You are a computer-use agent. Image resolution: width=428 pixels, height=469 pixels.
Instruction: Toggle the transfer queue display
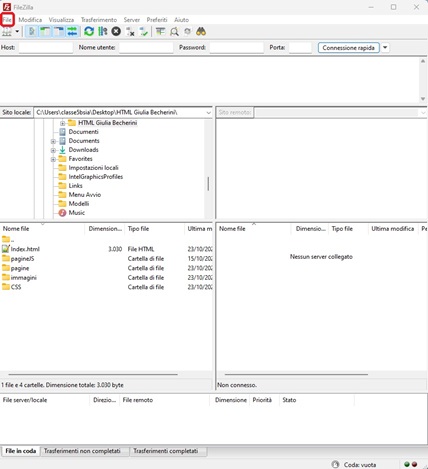coord(72,32)
